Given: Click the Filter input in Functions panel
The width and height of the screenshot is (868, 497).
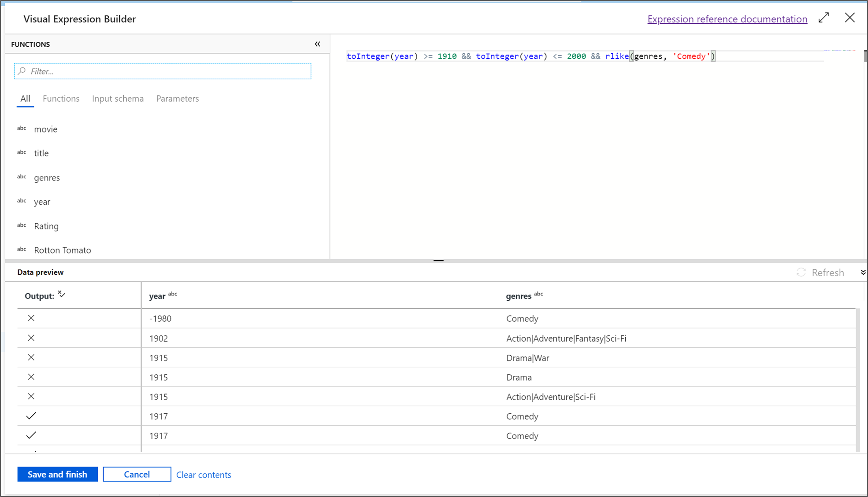Looking at the screenshot, I should [164, 71].
